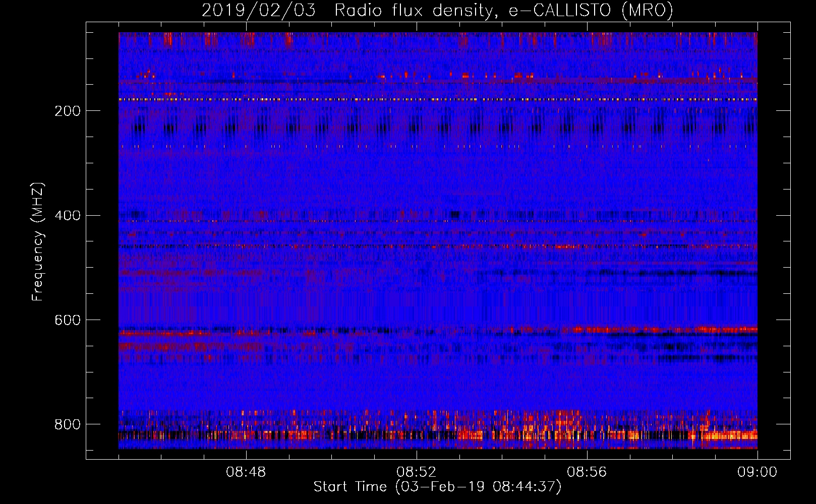
Task: Click the 800 frequency tick label
Action: (x=67, y=424)
